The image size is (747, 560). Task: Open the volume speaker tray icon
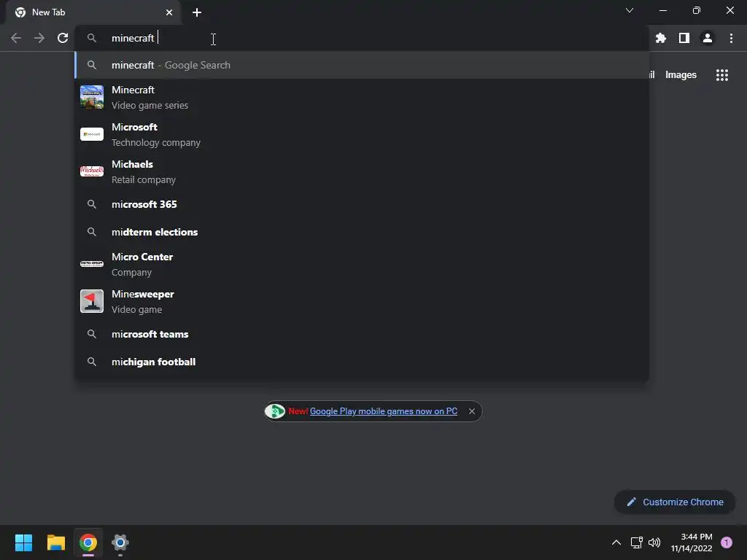click(x=654, y=542)
